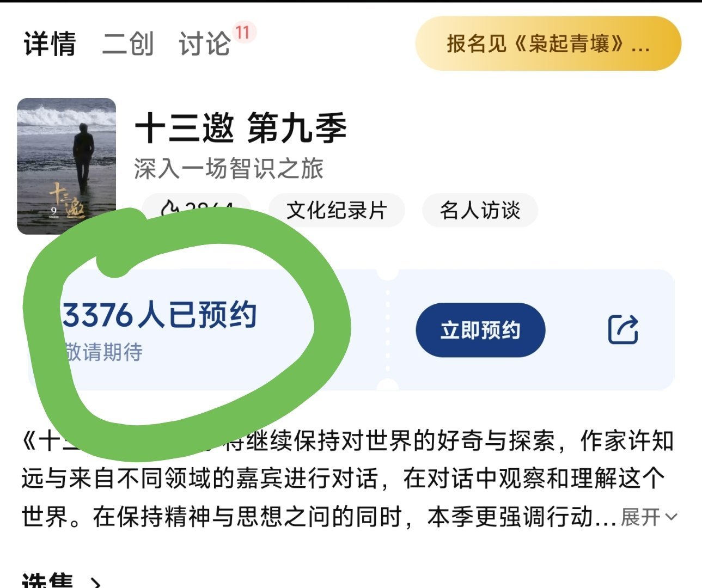
Task: Click the title 十三邀 第九季
Action: point(241,128)
